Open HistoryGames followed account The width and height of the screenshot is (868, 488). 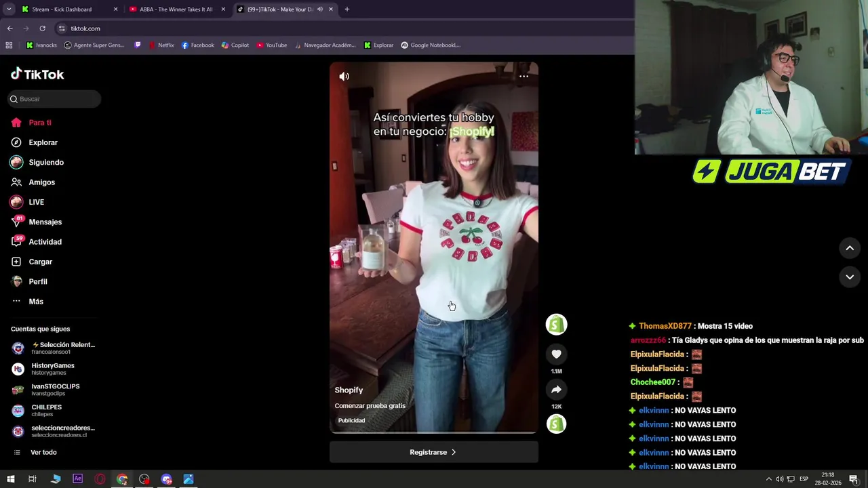click(54, 369)
